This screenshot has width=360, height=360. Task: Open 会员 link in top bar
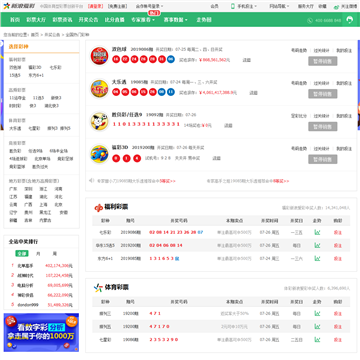[x=214, y=6]
